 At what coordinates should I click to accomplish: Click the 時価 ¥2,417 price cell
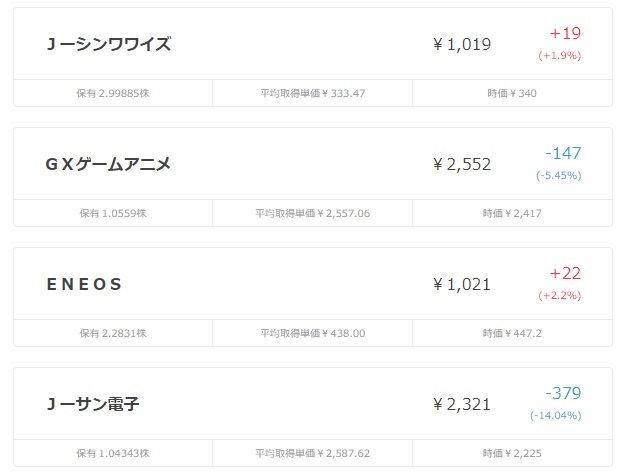512,213
